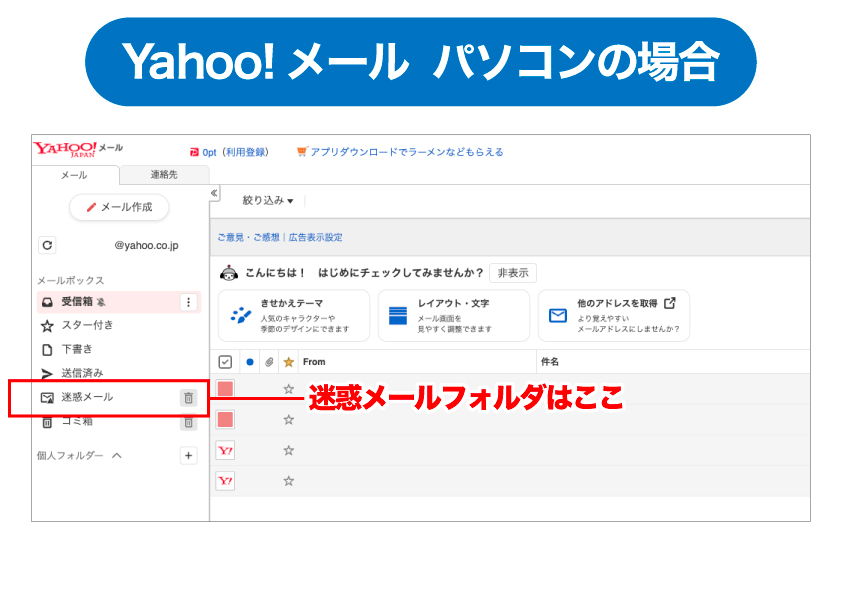
Task: Click the muted bell icon beside 受信箱
Action: [x=101, y=302]
